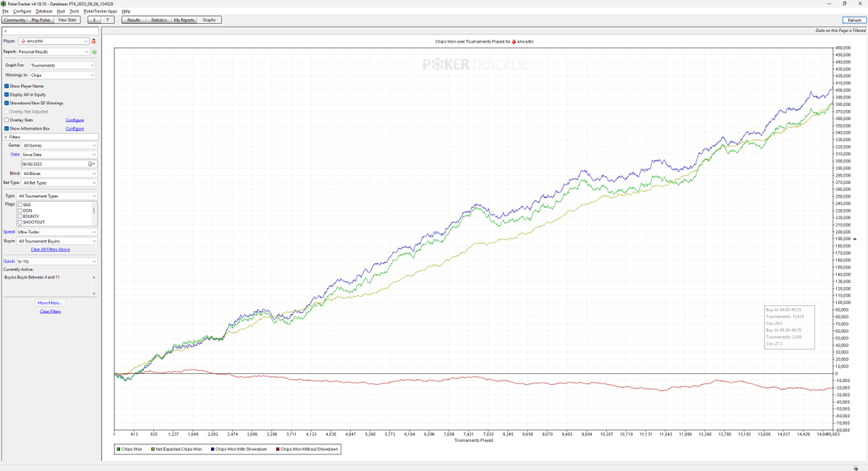Click the Net Expected Chips Won legend swatch

click(153, 449)
